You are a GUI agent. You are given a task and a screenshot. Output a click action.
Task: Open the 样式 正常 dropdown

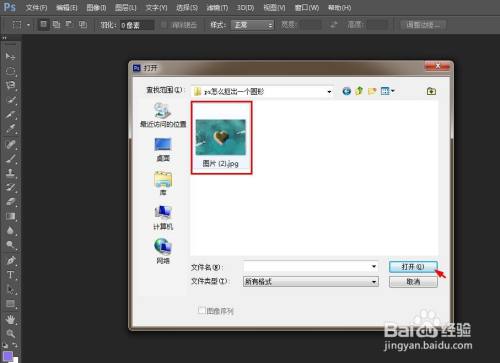coord(252,25)
